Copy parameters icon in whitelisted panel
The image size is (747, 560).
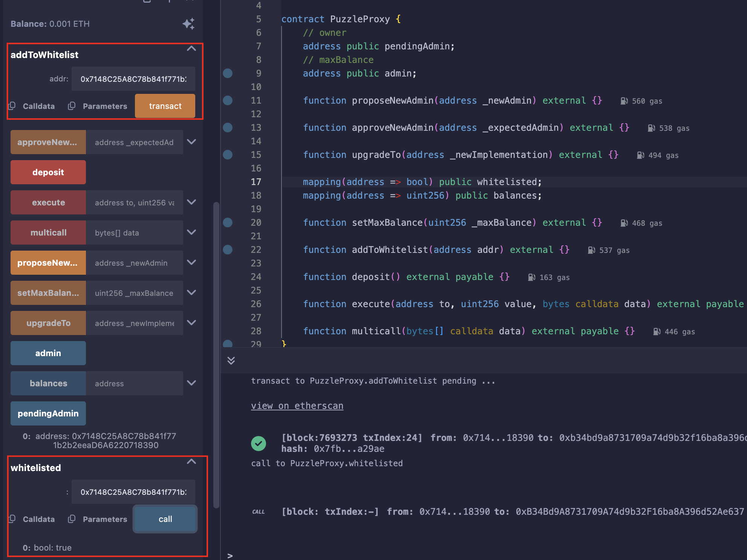[72, 519]
